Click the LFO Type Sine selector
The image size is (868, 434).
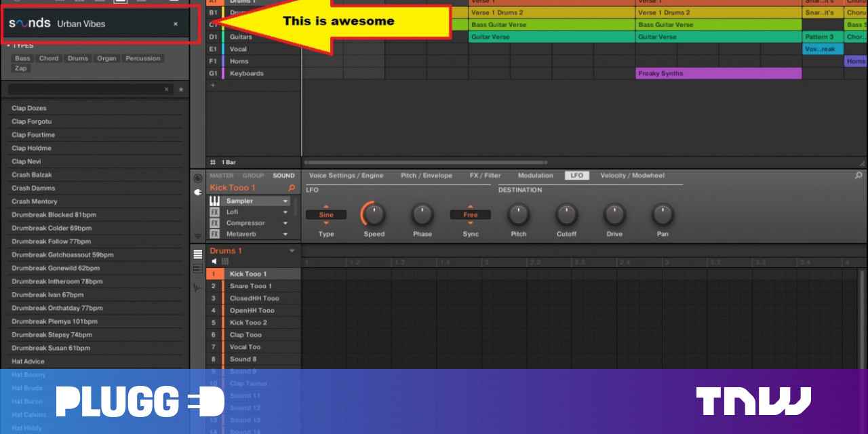pyautogui.click(x=326, y=215)
